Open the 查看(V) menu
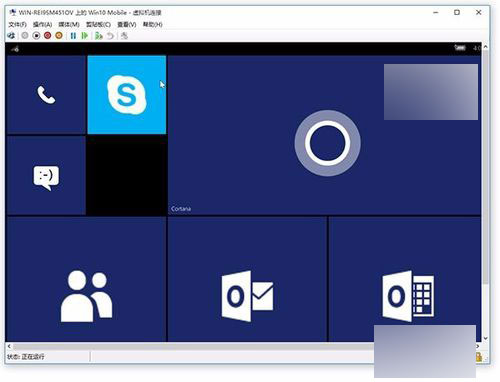 [127, 24]
